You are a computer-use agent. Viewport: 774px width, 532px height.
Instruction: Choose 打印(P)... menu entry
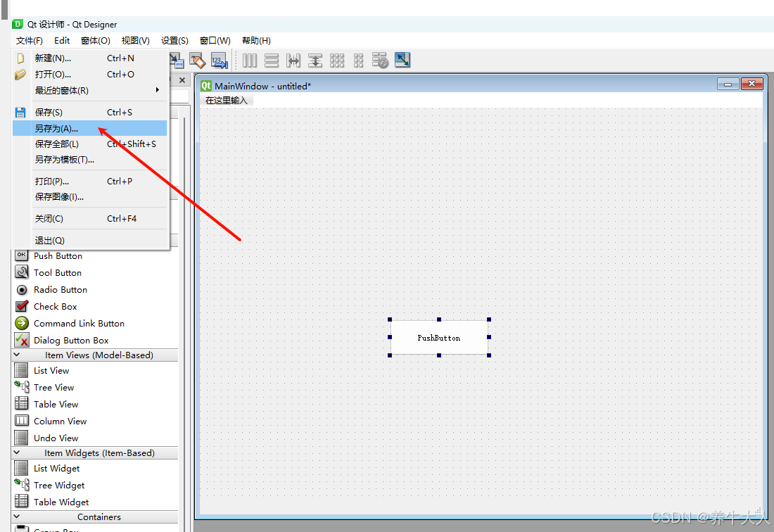tap(90, 181)
